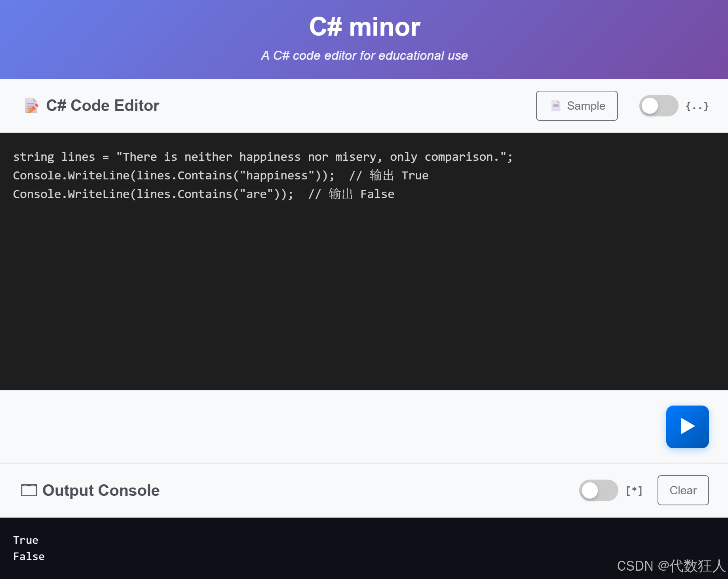Toggle the {..} switch in editor header
The width and height of the screenshot is (728, 579).
[x=658, y=106]
